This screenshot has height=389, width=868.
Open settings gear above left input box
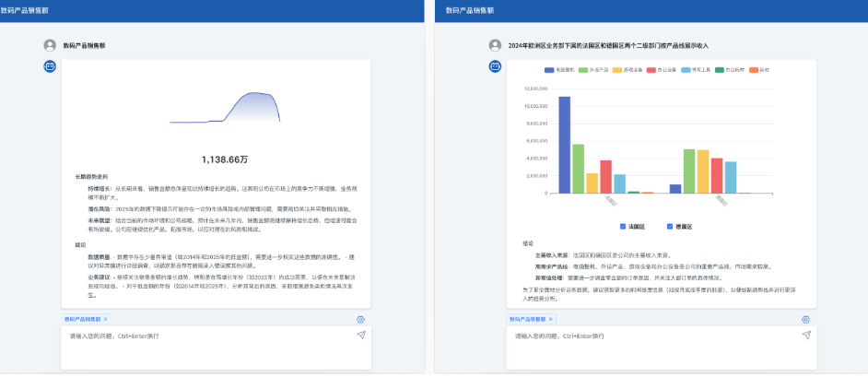tap(361, 319)
